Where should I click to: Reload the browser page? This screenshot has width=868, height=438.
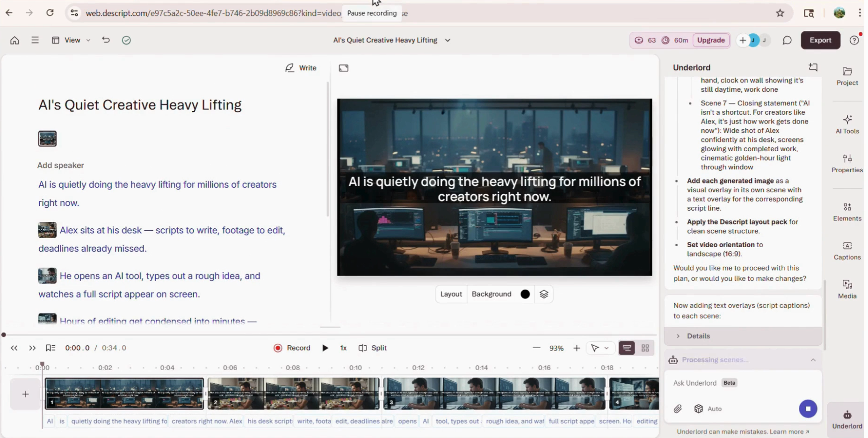(50, 13)
